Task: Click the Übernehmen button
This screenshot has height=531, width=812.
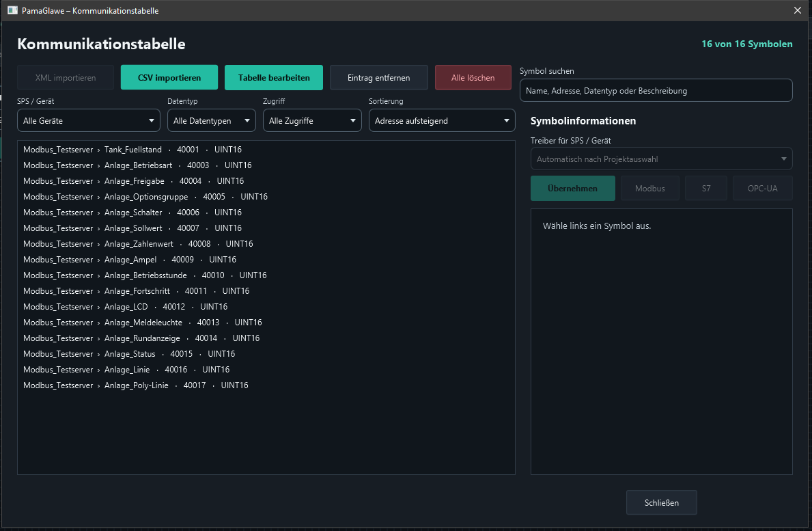Action: pos(573,189)
